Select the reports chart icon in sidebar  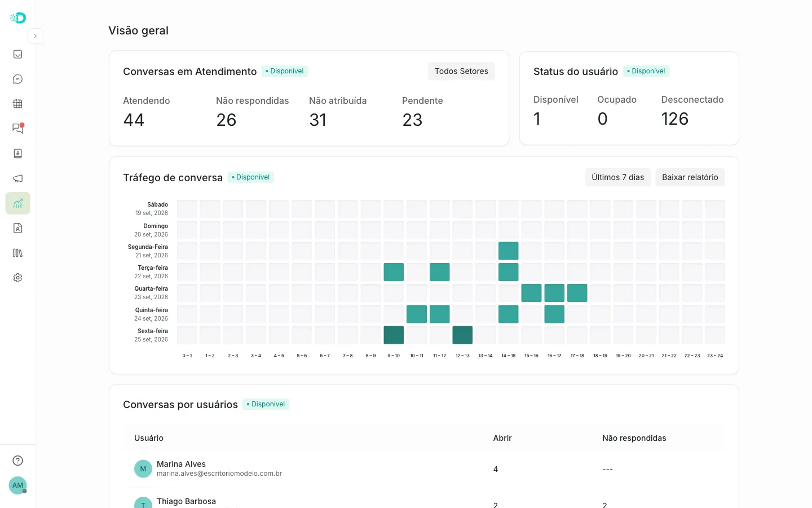(x=17, y=203)
